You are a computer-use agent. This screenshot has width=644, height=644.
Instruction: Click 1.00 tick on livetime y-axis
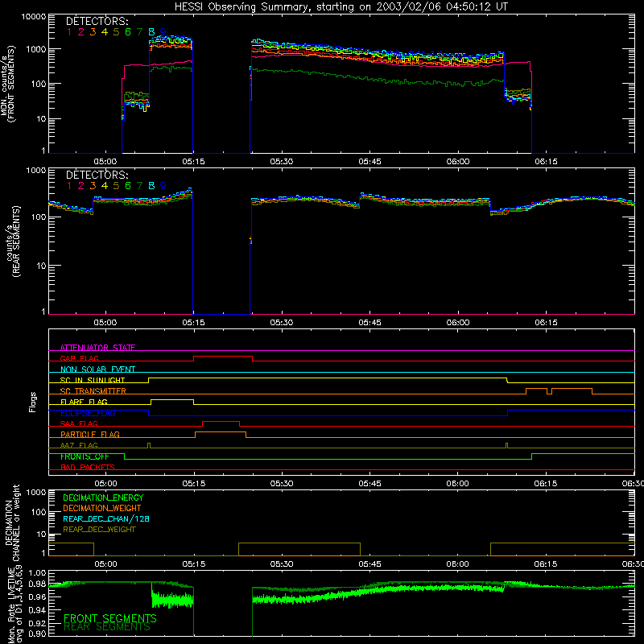pyautogui.click(x=37, y=572)
